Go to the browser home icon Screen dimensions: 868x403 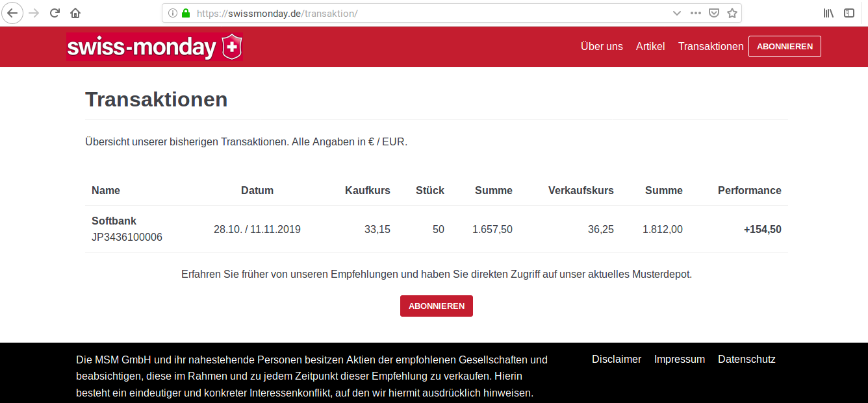(x=75, y=13)
